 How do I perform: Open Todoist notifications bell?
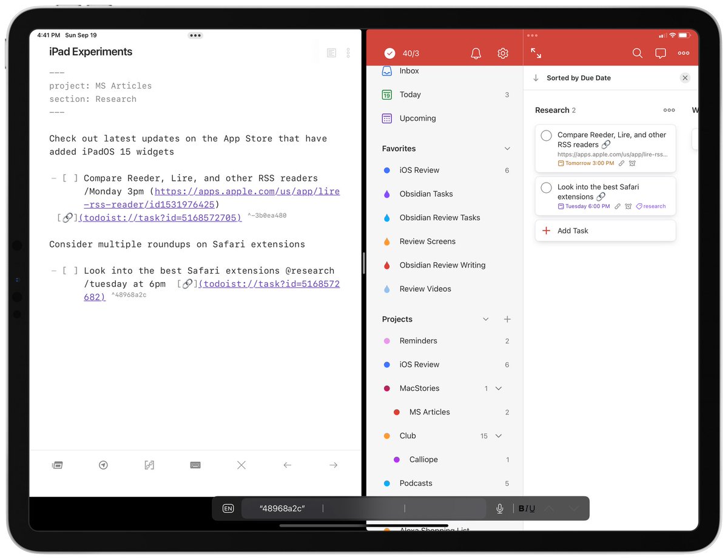coord(476,53)
